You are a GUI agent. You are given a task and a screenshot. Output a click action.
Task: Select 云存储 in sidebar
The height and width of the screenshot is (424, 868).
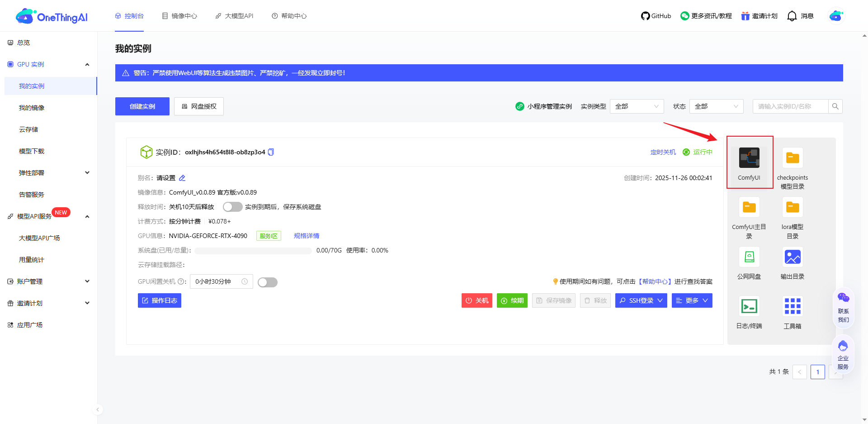pyautogui.click(x=28, y=129)
